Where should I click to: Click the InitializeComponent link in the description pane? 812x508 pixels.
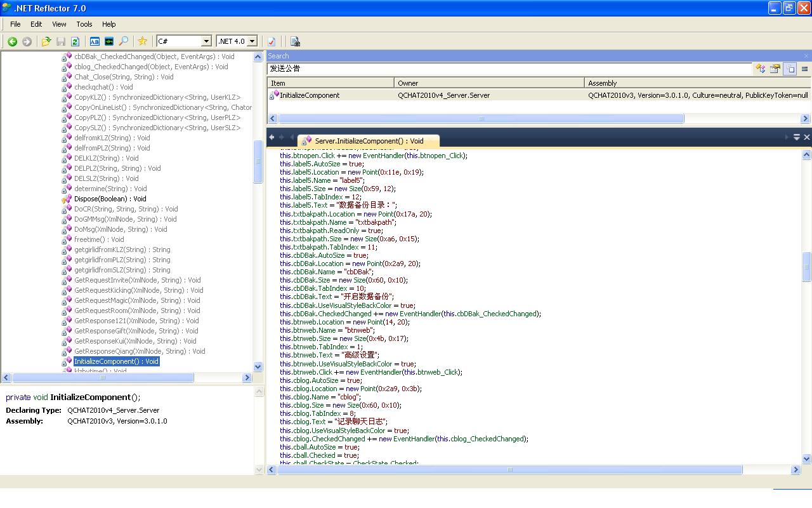[x=90, y=398]
